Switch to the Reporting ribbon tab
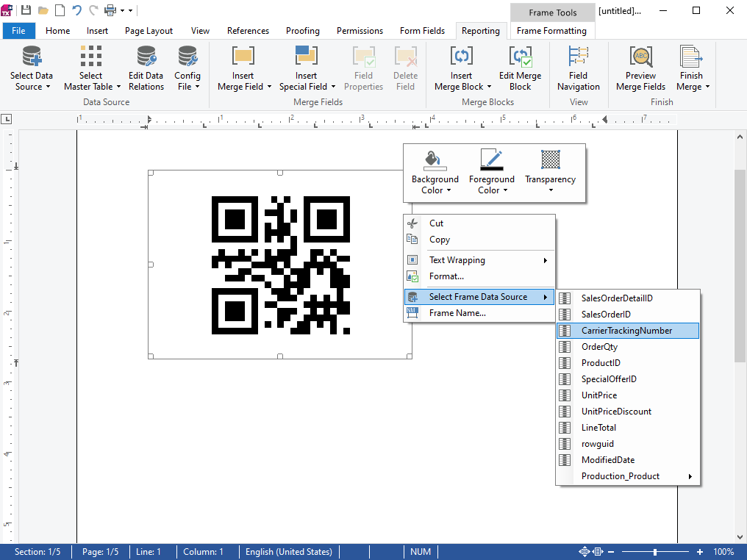Viewport: 747px width, 560px height. (481, 30)
